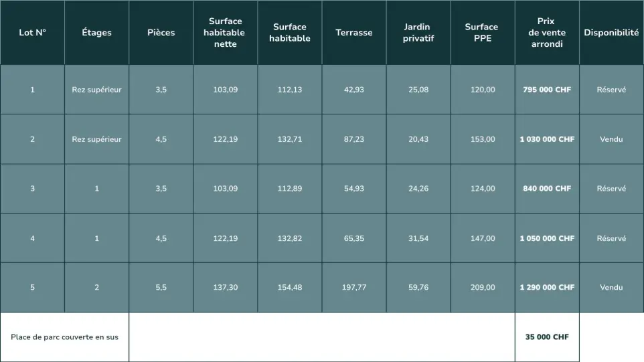Click the 1 030 000 CHF price
Screen dimensions: 644x362
click(547, 139)
